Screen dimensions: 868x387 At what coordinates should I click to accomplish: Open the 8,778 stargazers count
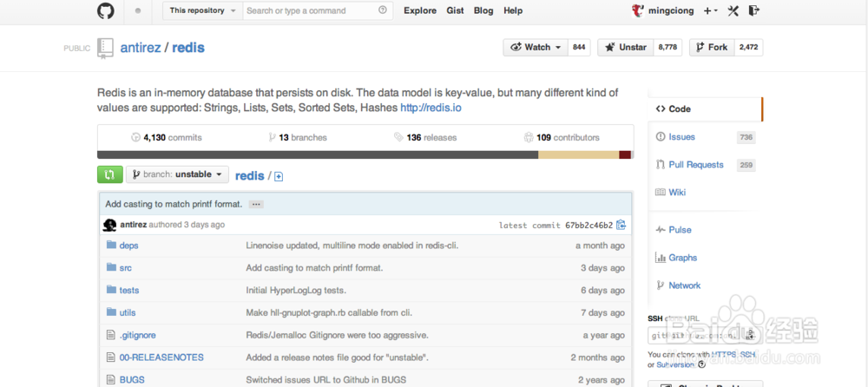[x=667, y=48]
